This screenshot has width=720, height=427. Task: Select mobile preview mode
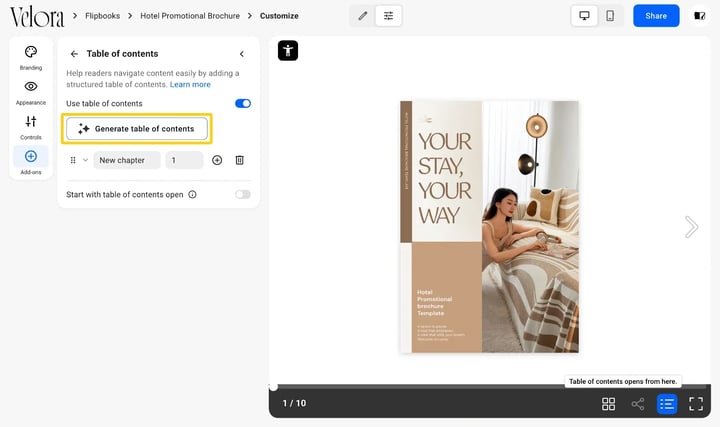(610, 16)
